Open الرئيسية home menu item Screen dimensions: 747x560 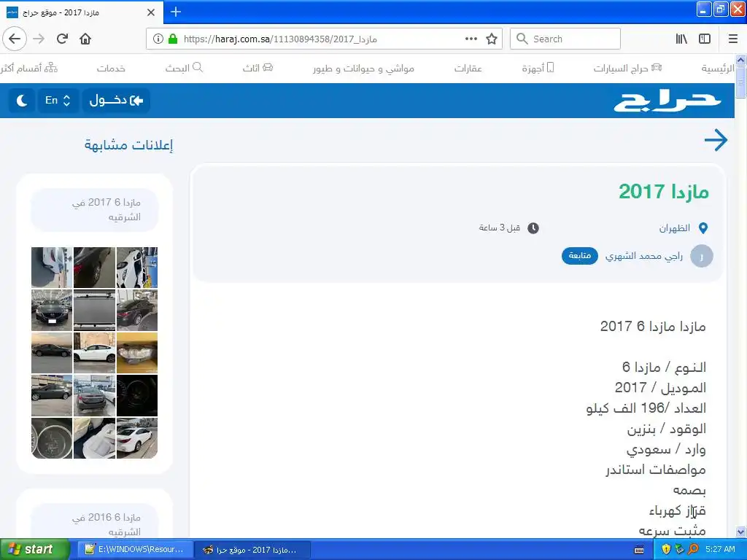718,69
